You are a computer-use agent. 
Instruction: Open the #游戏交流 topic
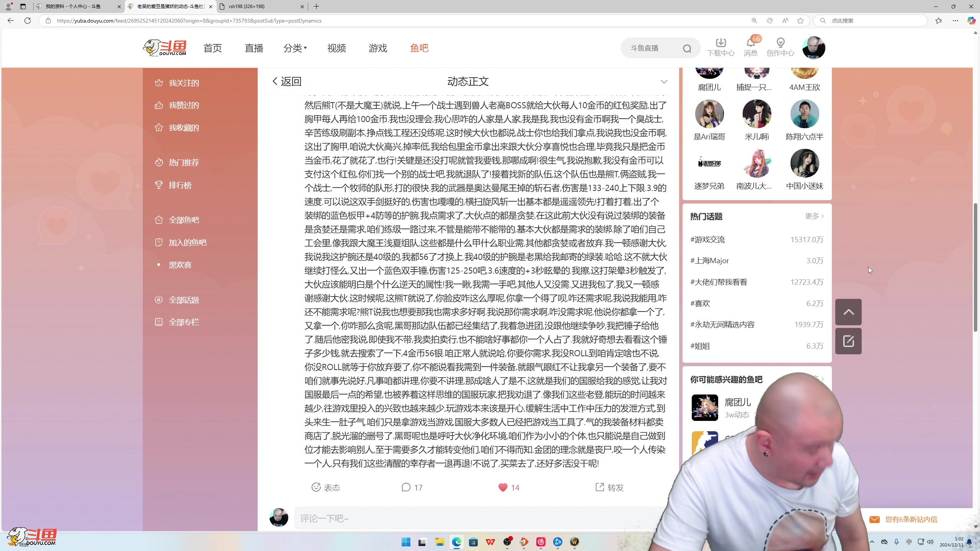[707, 240]
